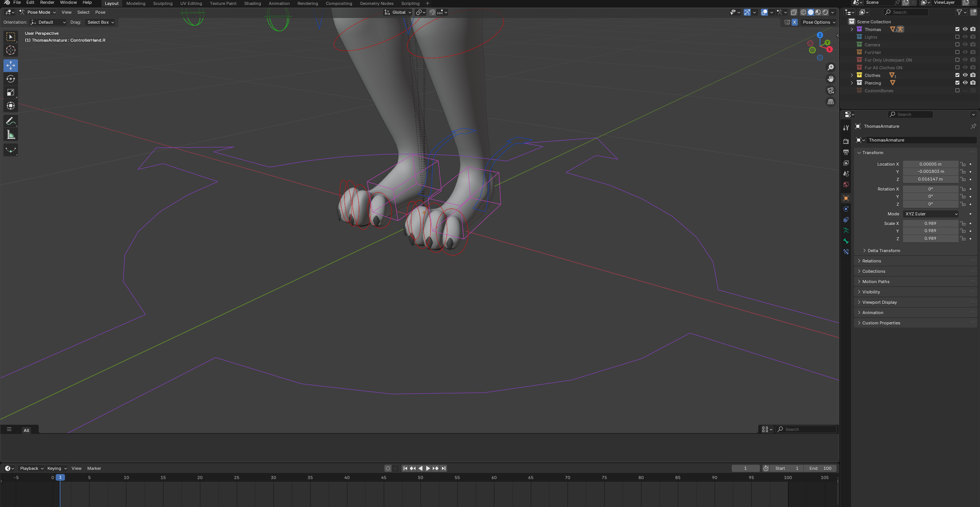980x507 pixels.
Task: Select the Rotate tool in toolbar
Action: pyautogui.click(x=11, y=79)
